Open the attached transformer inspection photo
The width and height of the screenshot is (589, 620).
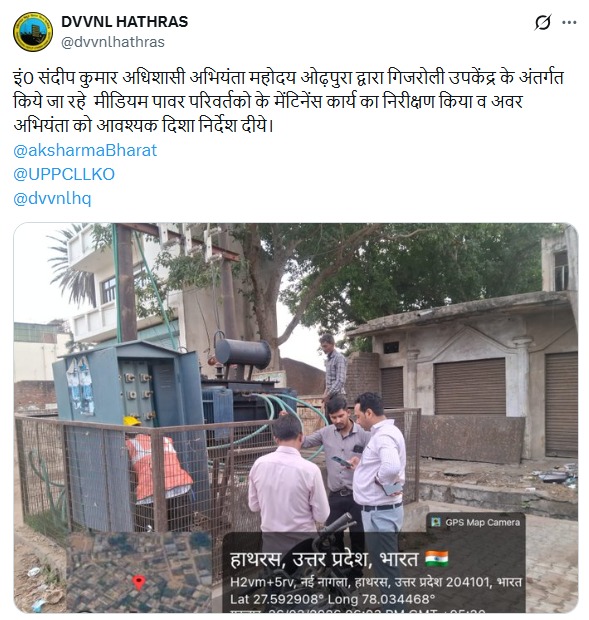pos(296,418)
